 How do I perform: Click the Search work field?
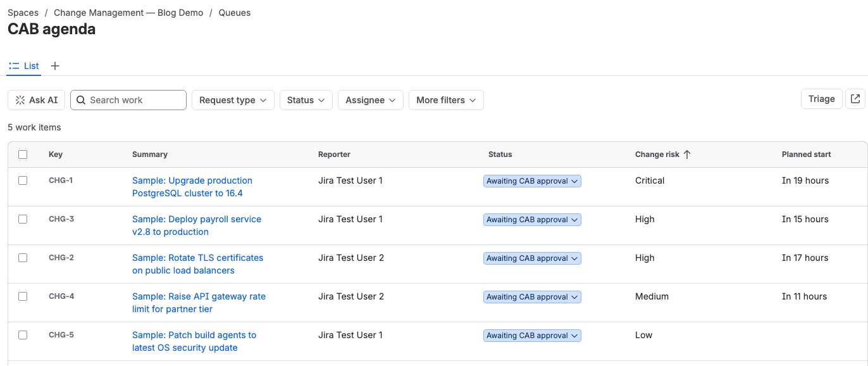[x=128, y=100]
